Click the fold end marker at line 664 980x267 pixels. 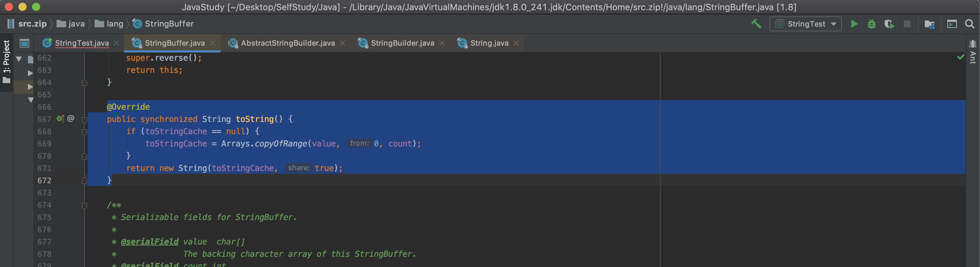(x=84, y=82)
